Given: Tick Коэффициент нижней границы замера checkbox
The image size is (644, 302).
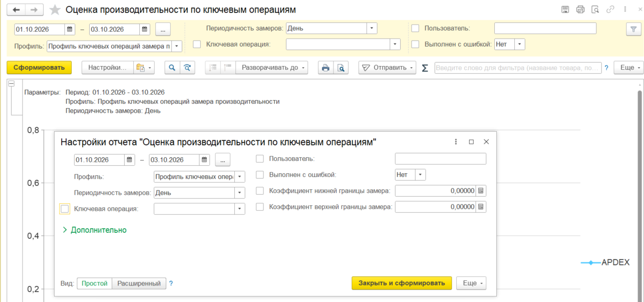Looking at the screenshot, I should [259, 191].
